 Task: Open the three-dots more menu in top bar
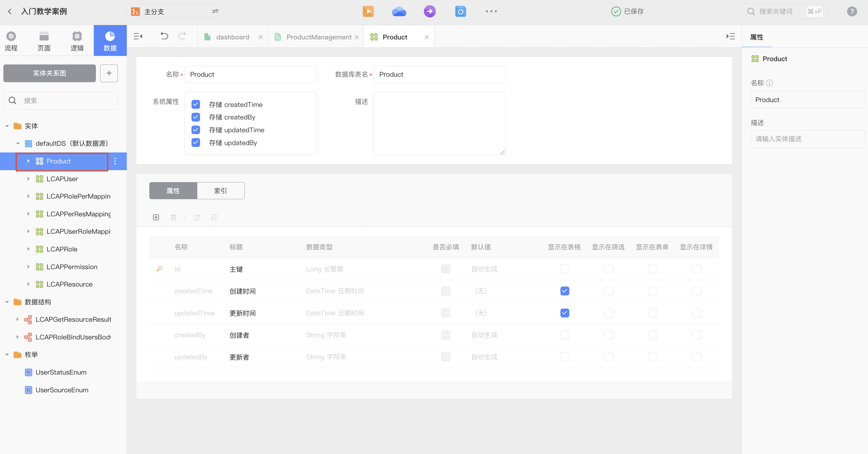(491, 12)
